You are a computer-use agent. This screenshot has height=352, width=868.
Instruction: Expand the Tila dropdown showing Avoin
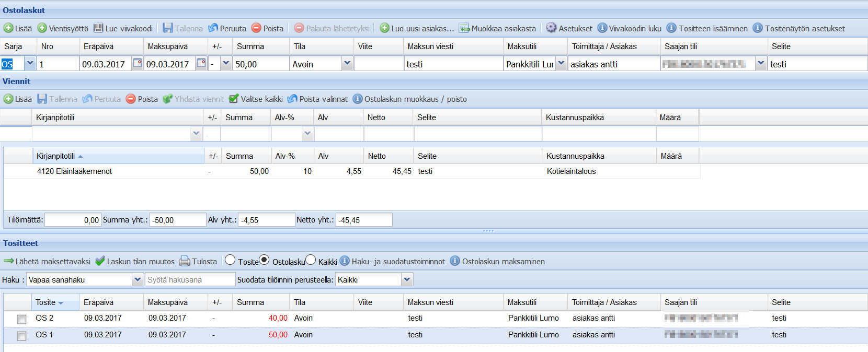click(347, 63)
